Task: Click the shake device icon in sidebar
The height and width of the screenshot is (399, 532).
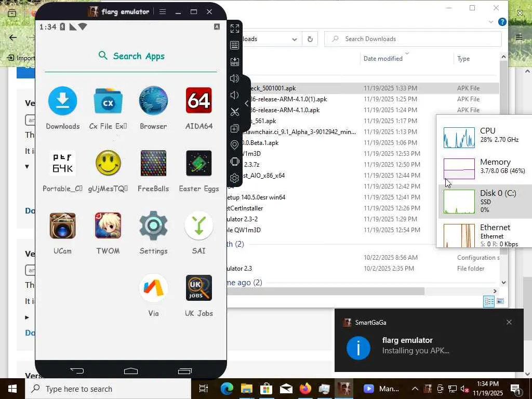Action: click(234, 162)
